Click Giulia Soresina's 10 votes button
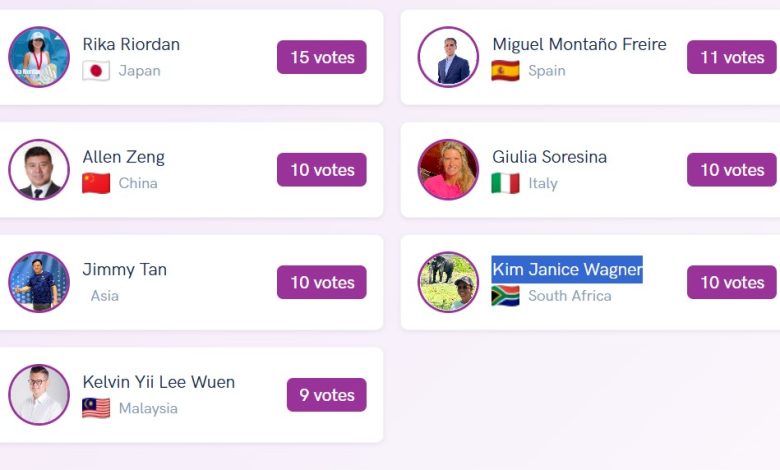The image size is (780, 470). click(x=731, y=170)
